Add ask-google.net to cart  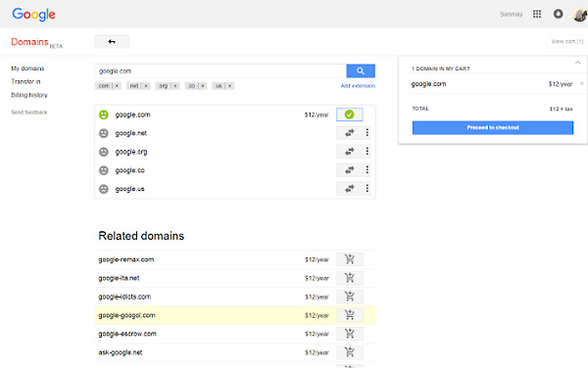tap(350, 352)
